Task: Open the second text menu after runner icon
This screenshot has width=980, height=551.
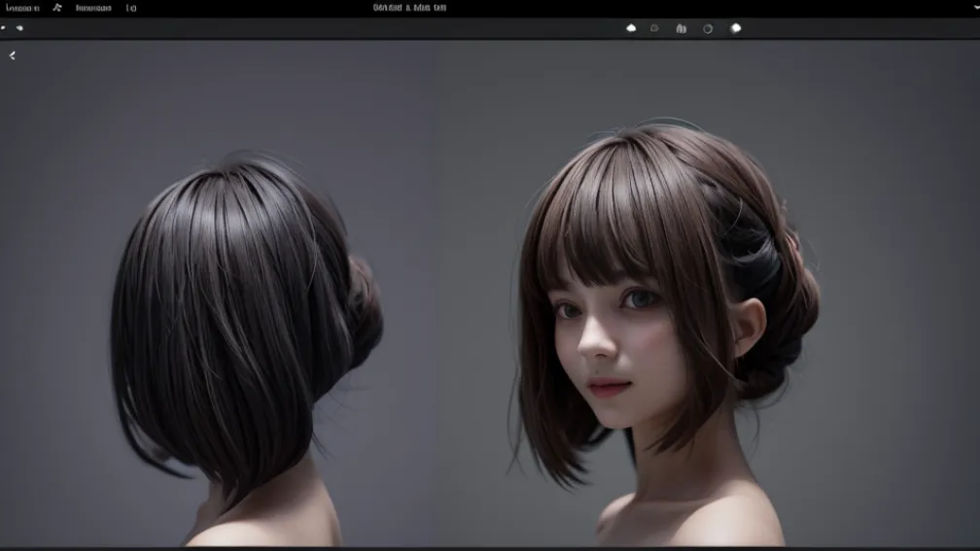Action: point(93,8)
